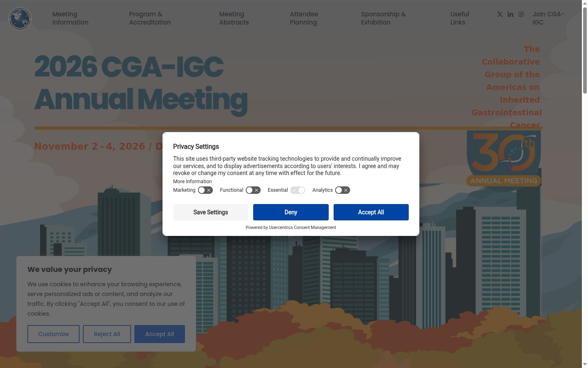Open the Instagram social icon
The height and width of the screenshot is (368, 588).
tap(521, 14)
